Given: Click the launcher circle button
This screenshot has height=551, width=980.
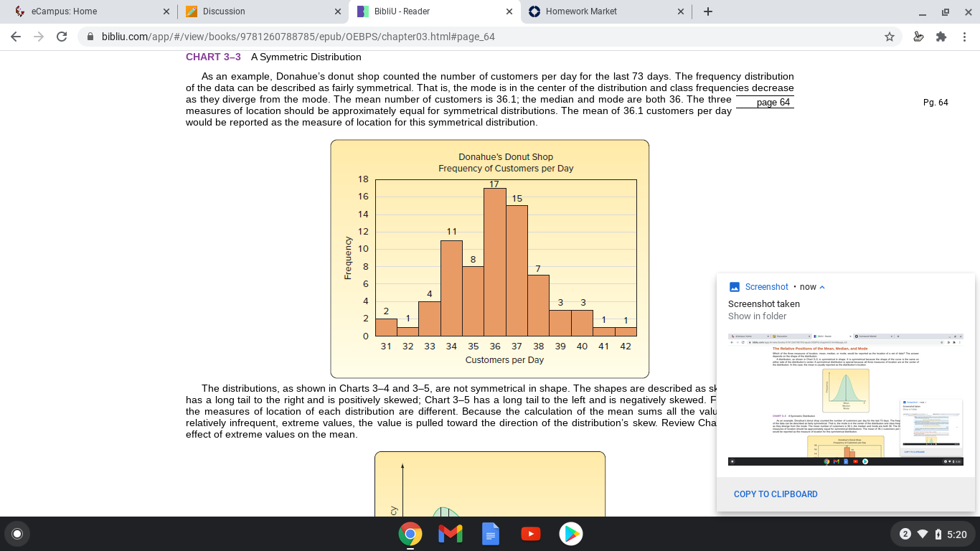Looking at the screenshot, I should [x=17, y=534].
